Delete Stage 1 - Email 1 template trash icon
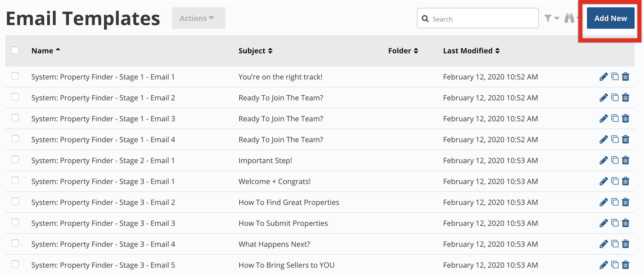644x275 pixels. coord(625,77)
